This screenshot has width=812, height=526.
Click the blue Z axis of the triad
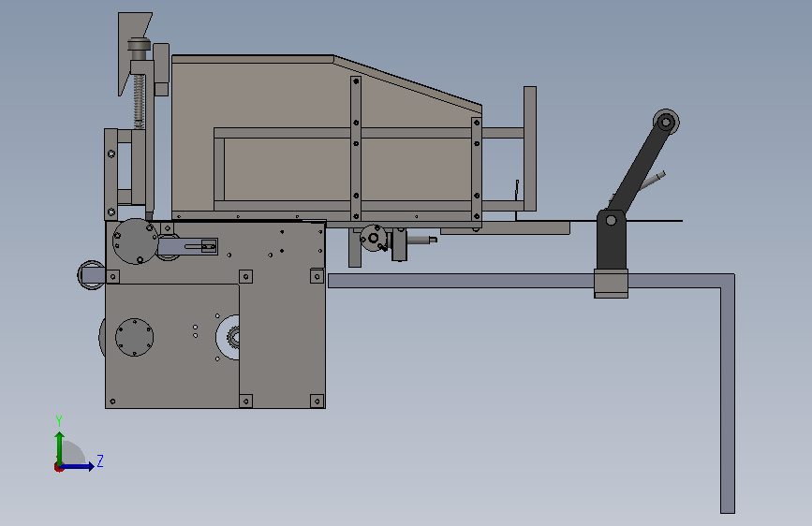click(78, 466)
